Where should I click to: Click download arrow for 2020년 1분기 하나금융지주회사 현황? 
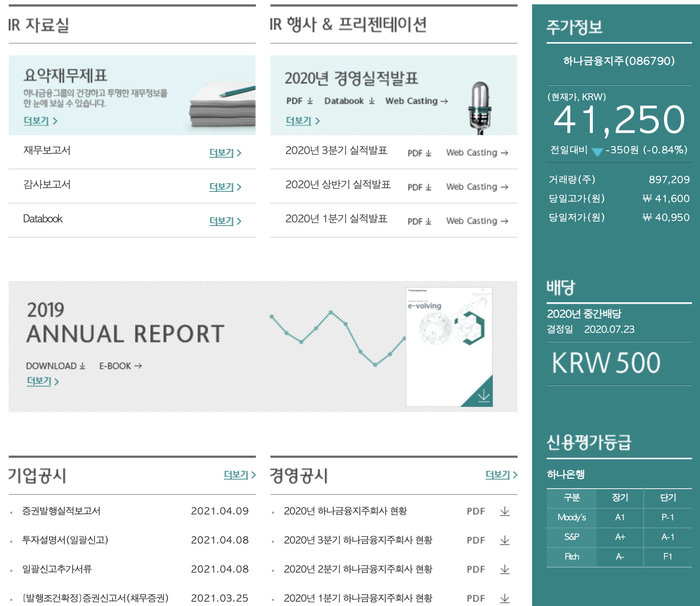click(504, 598)
